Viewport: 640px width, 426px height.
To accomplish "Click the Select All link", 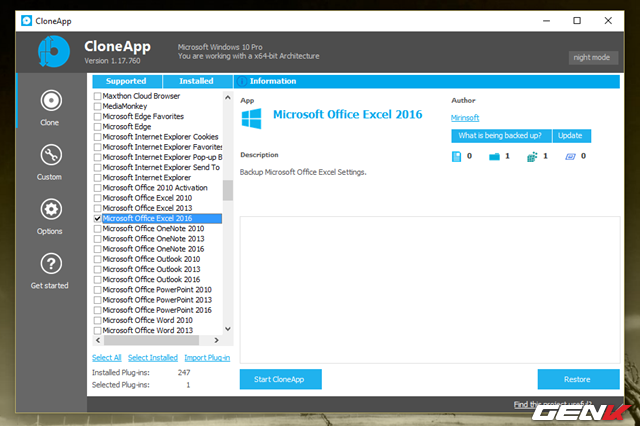I will (x=107, y=358).
